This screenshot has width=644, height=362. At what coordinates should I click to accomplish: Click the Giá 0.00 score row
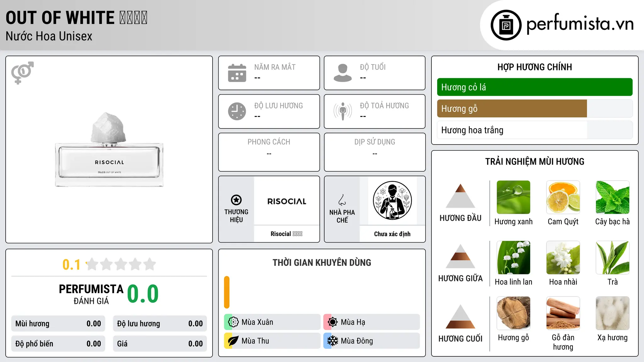click(x=160, y=344)
